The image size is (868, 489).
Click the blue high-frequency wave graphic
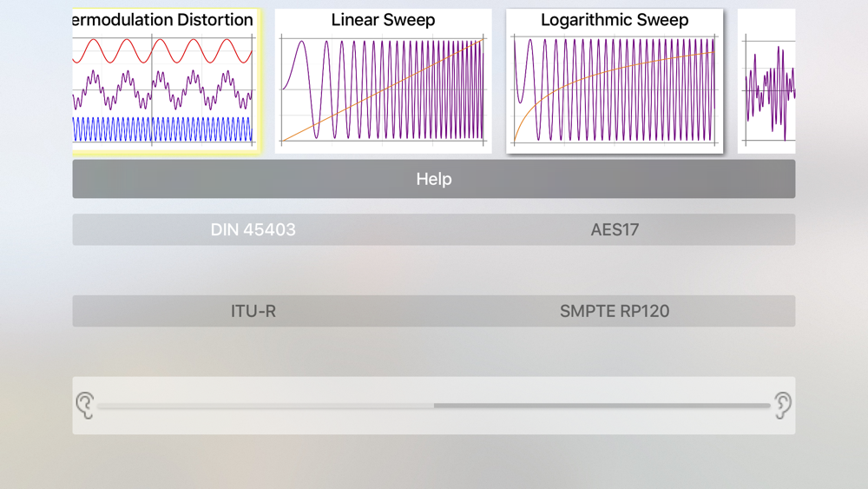(x=162, y=129)
